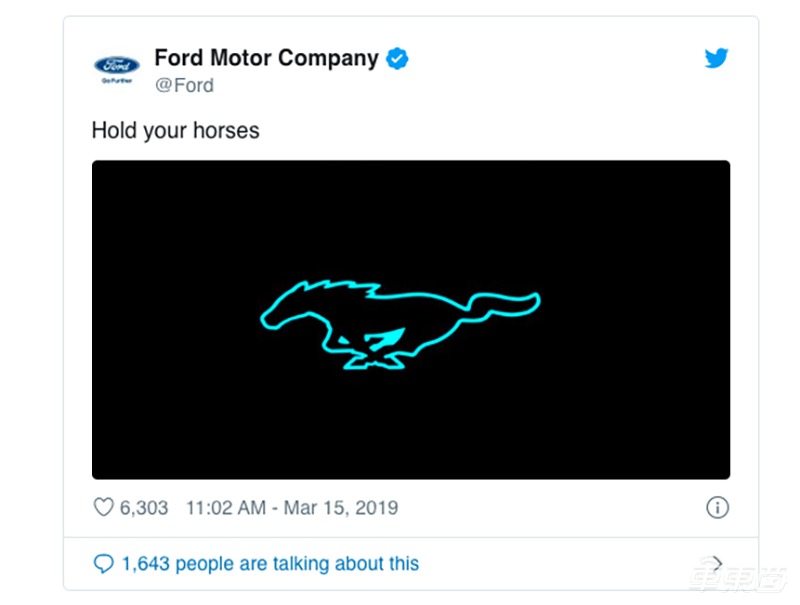Open the Twitter bird logo
The height and width of the screenshot is (605, 800).
pyautogui.click(x=716, y=58)
